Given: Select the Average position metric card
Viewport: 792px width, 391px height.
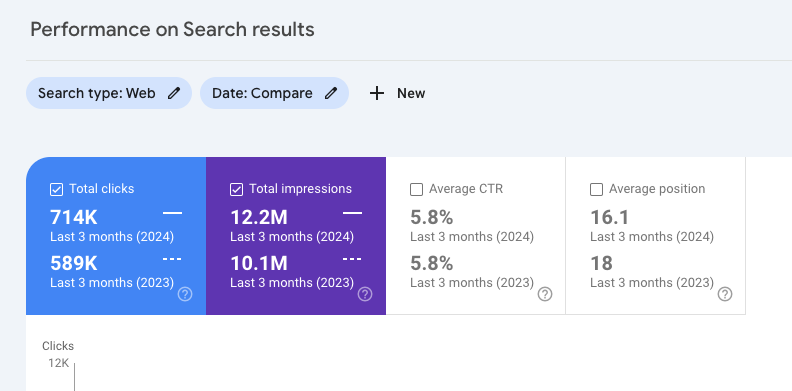Looking at the screenshot, I should pyautogui.click(x=656, y=236).
